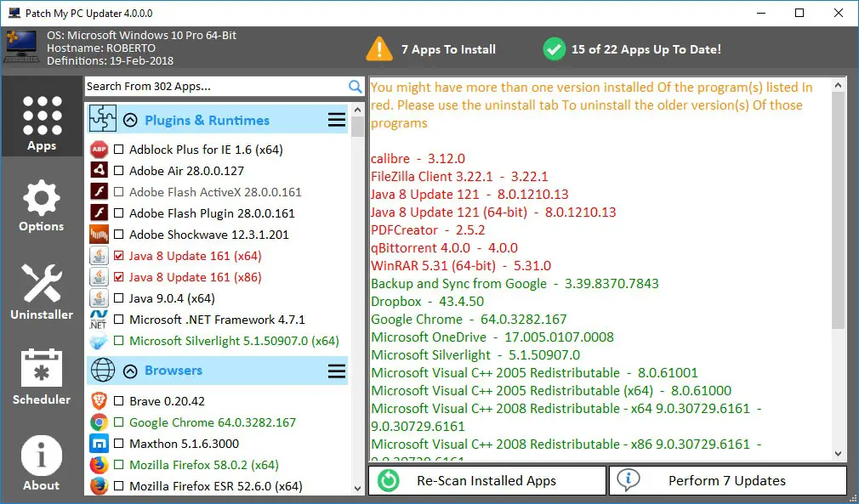Click the Maxthon browser icon
Viewport: 859px width, 504px height.
(x=100, y=444)
